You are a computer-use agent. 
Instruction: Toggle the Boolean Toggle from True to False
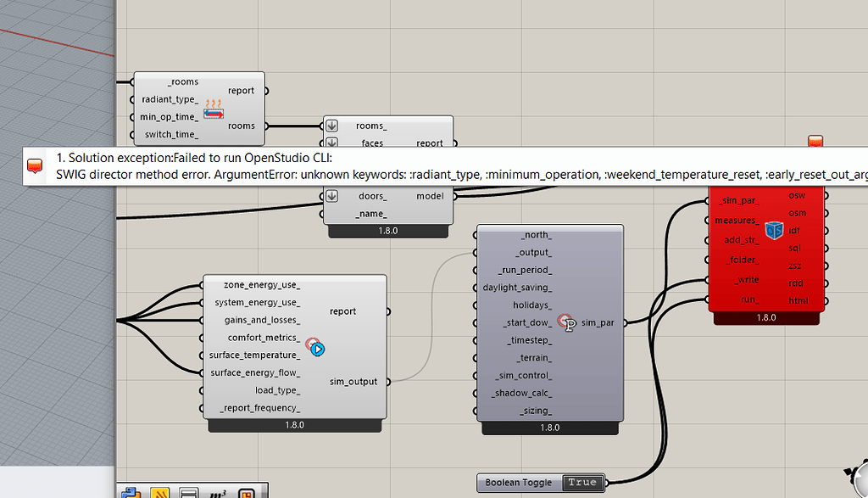coord(582,483)
